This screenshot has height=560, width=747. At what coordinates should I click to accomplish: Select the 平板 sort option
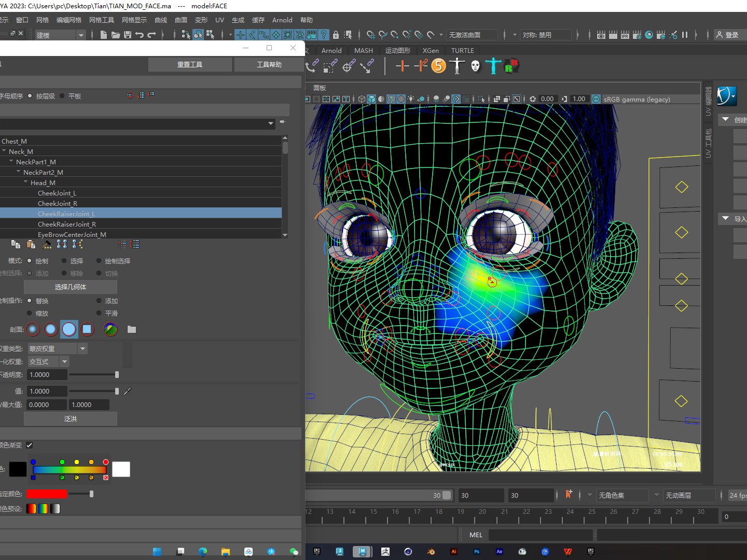point(63,96)
